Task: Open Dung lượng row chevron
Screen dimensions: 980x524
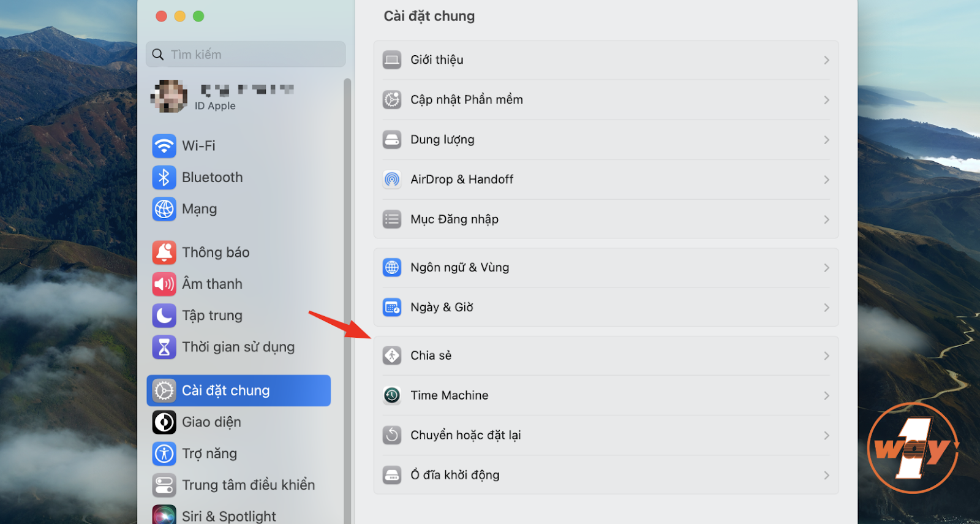Action: (826, 140)
